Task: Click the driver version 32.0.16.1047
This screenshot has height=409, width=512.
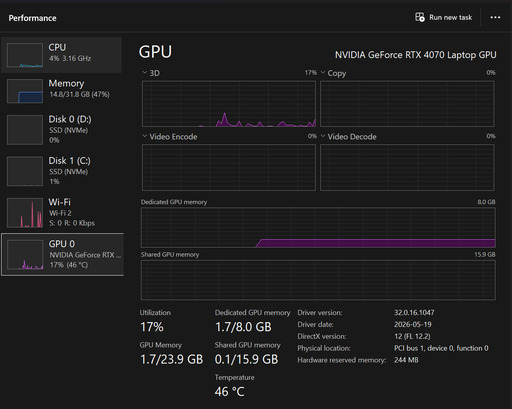Action: point(414,313)
